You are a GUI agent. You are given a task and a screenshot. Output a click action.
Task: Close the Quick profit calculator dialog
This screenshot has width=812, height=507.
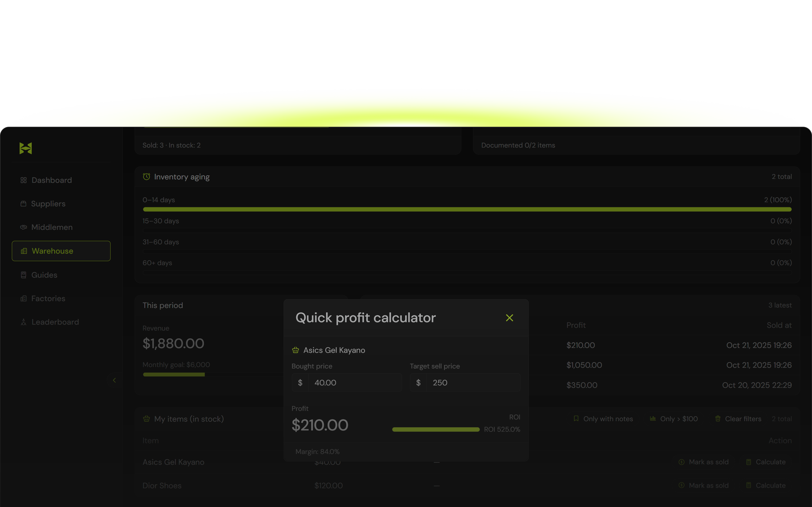click(509, 318)
